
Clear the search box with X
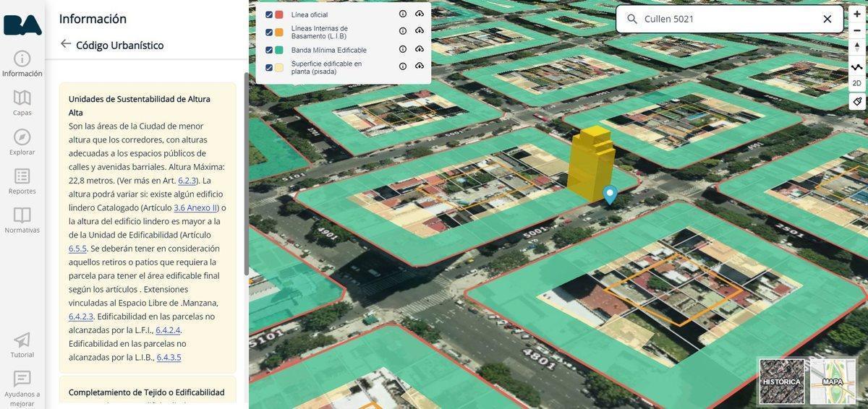point(827,19)
